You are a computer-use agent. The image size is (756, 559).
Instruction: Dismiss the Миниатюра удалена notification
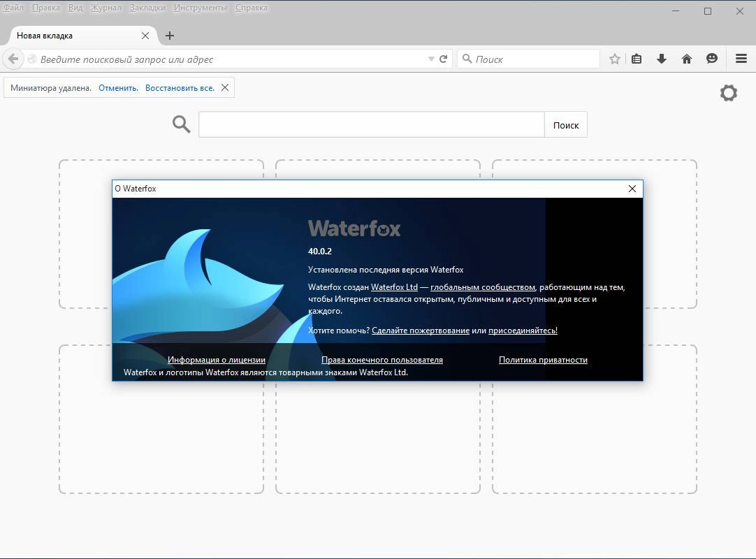225,87
